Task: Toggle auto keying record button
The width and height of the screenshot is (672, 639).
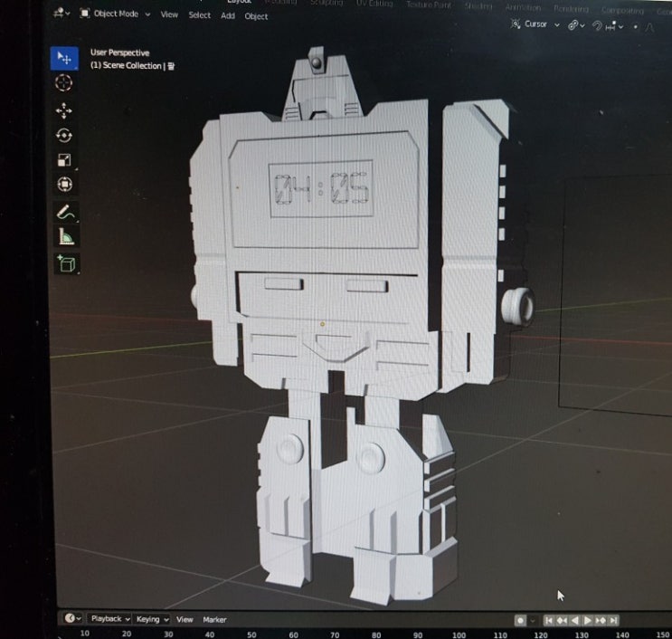Action: [520, 620]
